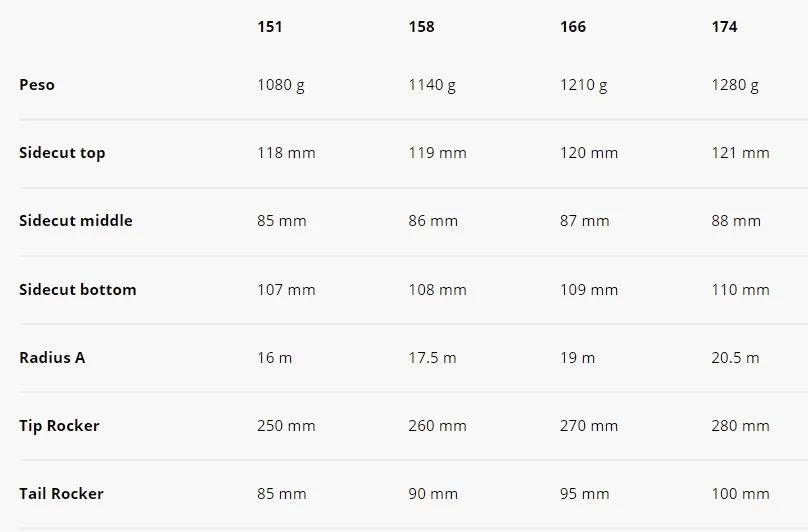Select the Sidecut top row label
Image resolution: width=808 pixels, height=532 pixels.
click(62, 153)
